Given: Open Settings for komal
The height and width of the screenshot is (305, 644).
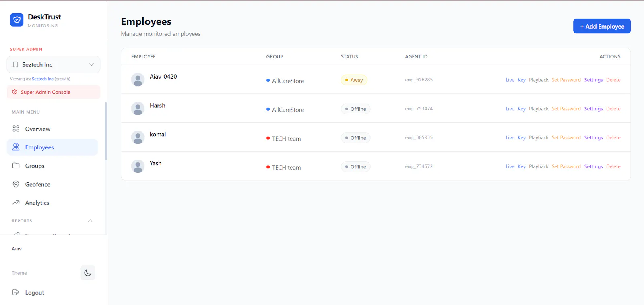Looking at the screenshot, I should coord(593,138).
